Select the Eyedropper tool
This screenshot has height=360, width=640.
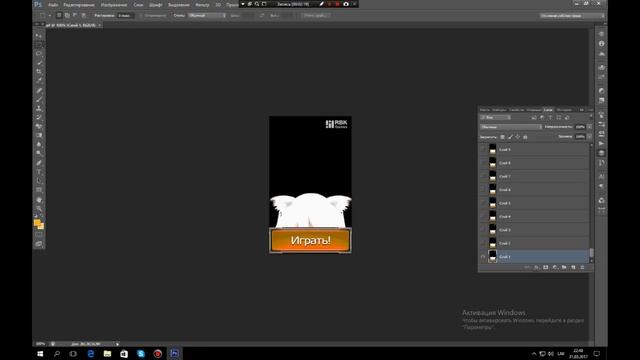(39, 80)
